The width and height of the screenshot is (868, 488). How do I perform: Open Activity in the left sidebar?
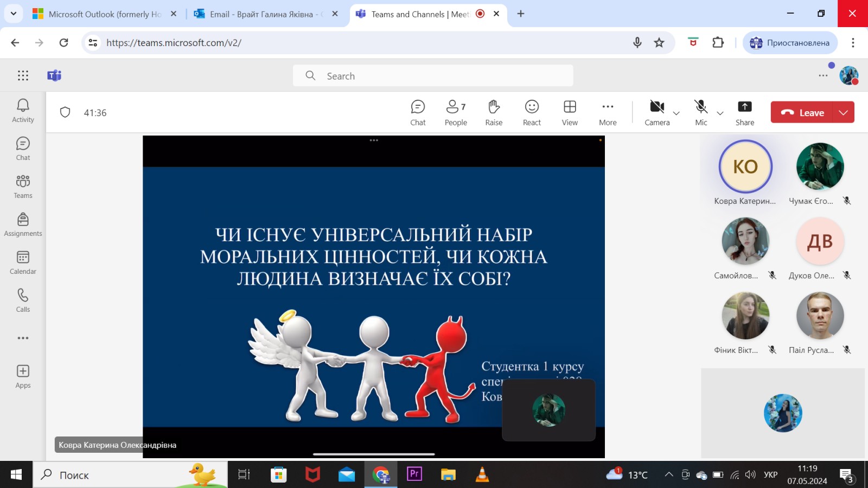click(23, 111)
